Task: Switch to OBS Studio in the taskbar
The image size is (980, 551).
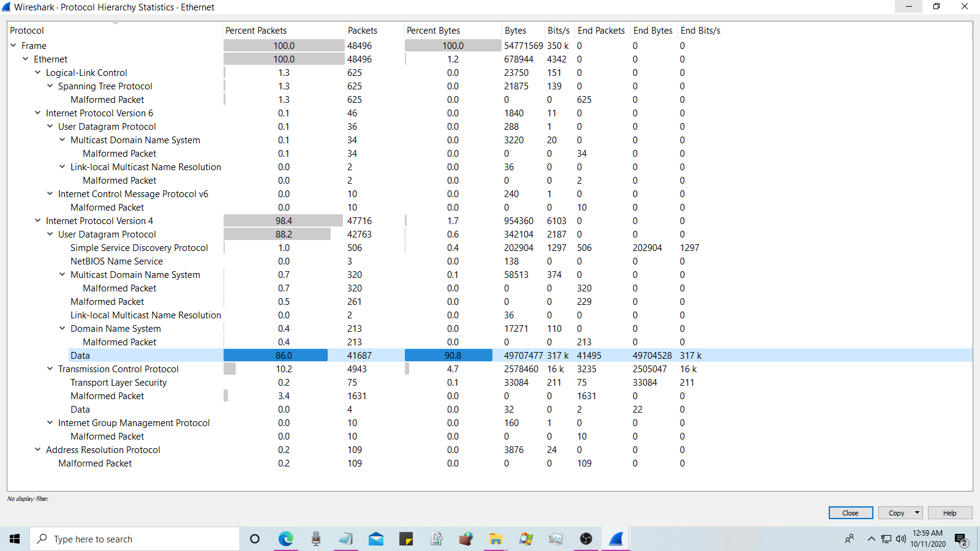Action: (586, 539)
